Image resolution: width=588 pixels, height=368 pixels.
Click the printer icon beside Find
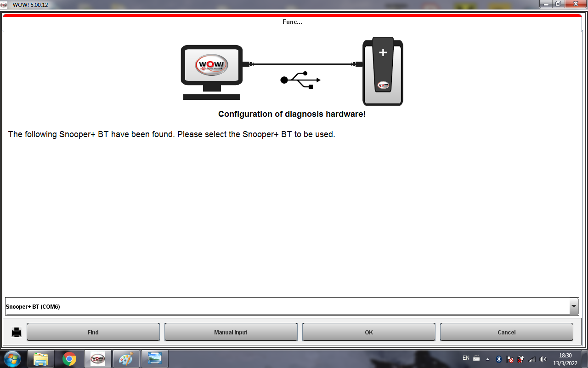point(17,332)
